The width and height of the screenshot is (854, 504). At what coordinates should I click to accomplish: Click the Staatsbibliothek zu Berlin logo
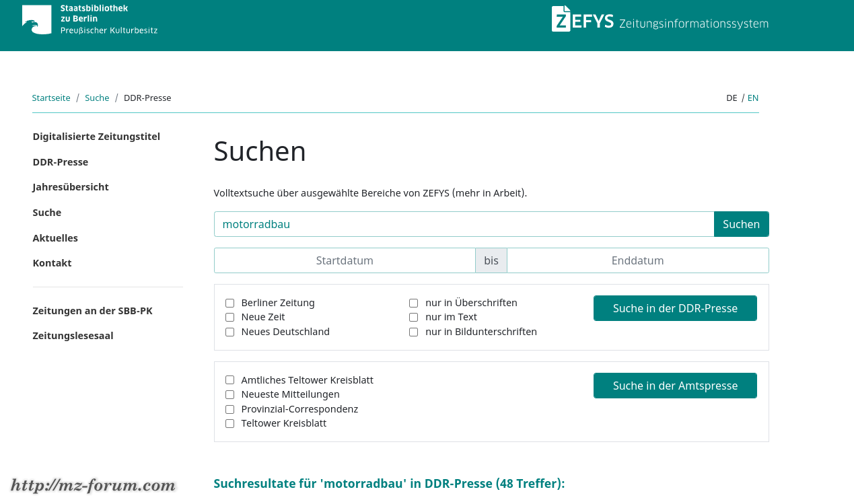pyautogui.click(x=90, y=20)
